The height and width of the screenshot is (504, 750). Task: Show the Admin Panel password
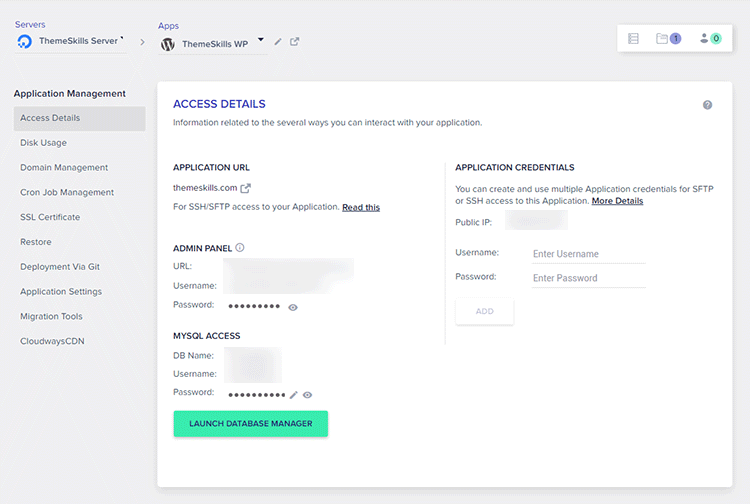tap(293, 307)
